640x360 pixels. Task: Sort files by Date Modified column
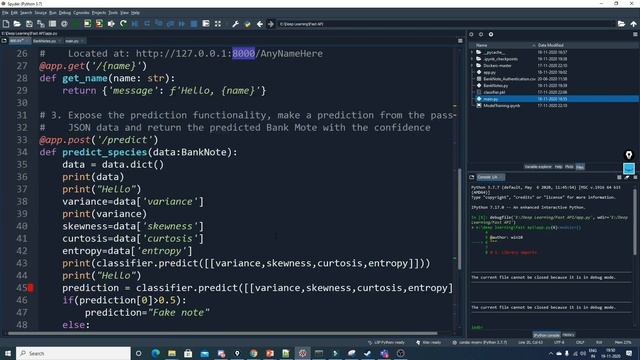click(x=551, y=45)
